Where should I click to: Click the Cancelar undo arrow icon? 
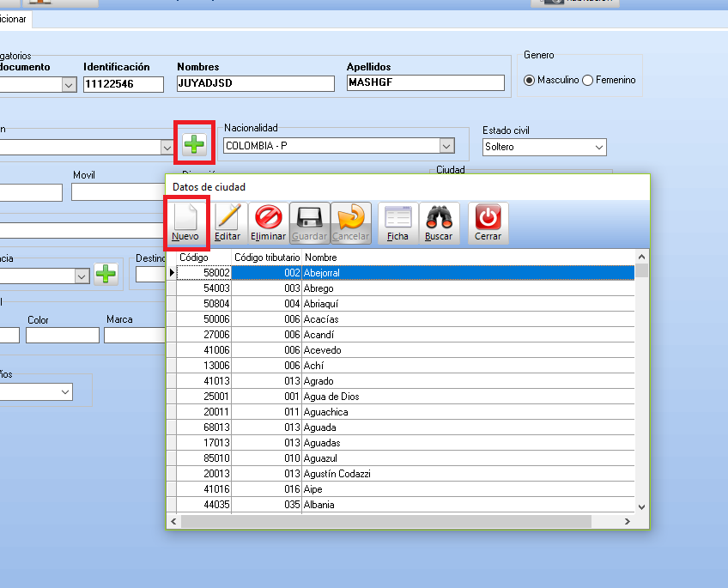point(350,221)
